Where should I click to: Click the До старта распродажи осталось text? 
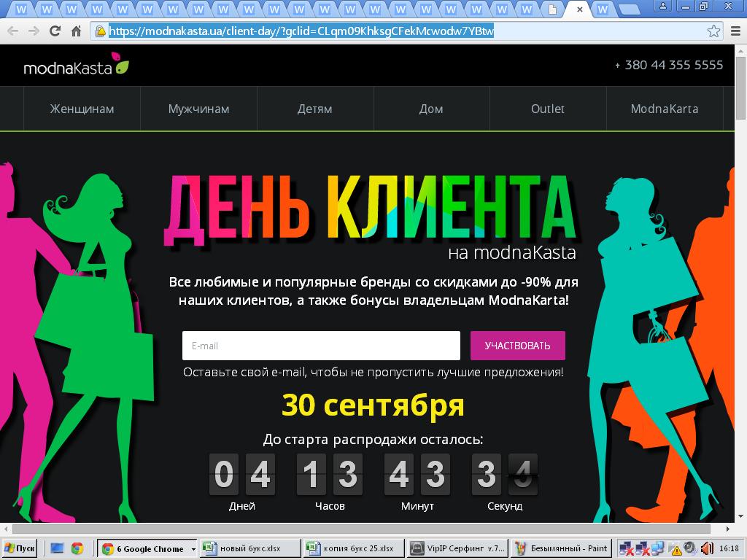373,439
